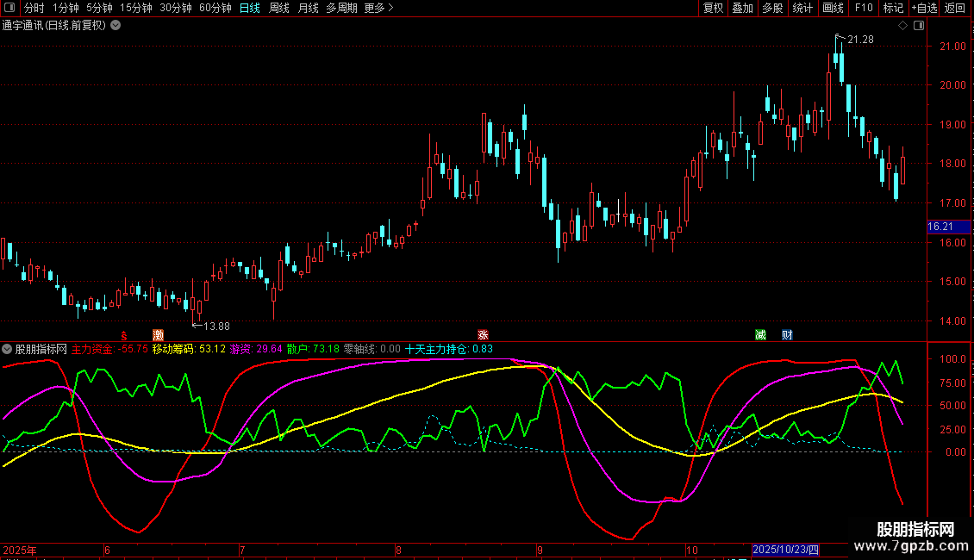
Task: Click the red $ marker below chart
Action: [124, 335]
